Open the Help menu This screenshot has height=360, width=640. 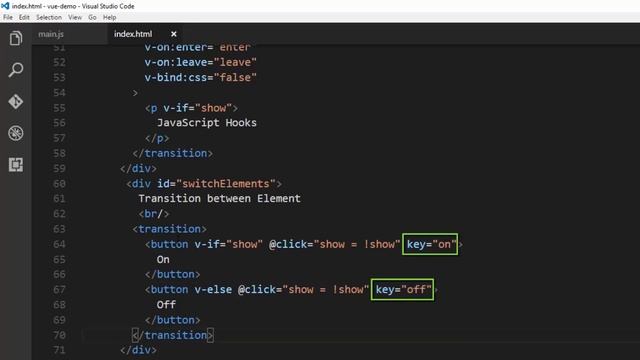coord(109,17)
